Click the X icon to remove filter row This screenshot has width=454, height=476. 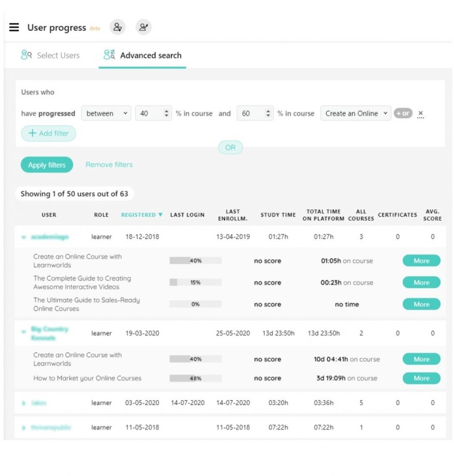421,113
